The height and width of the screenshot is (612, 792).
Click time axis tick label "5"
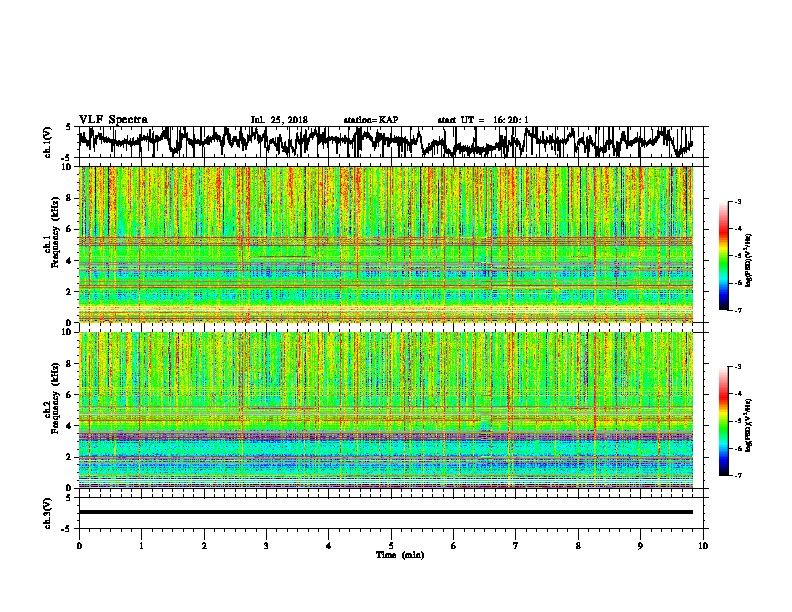[391, 546]
